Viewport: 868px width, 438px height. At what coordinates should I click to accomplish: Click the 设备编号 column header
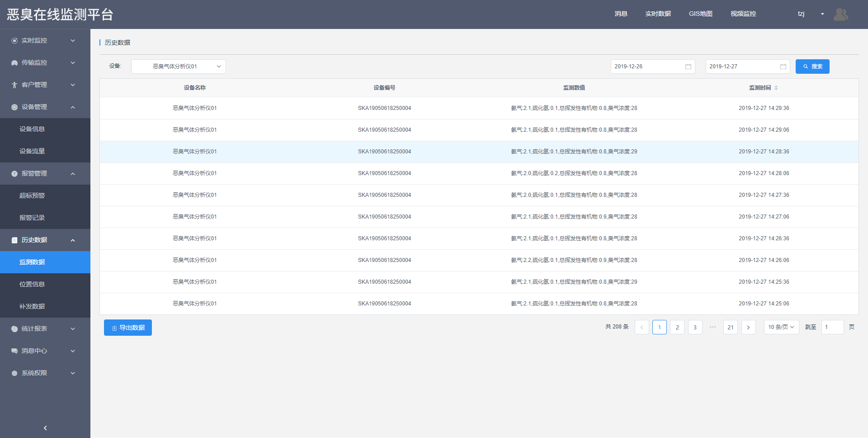[384, 88]
